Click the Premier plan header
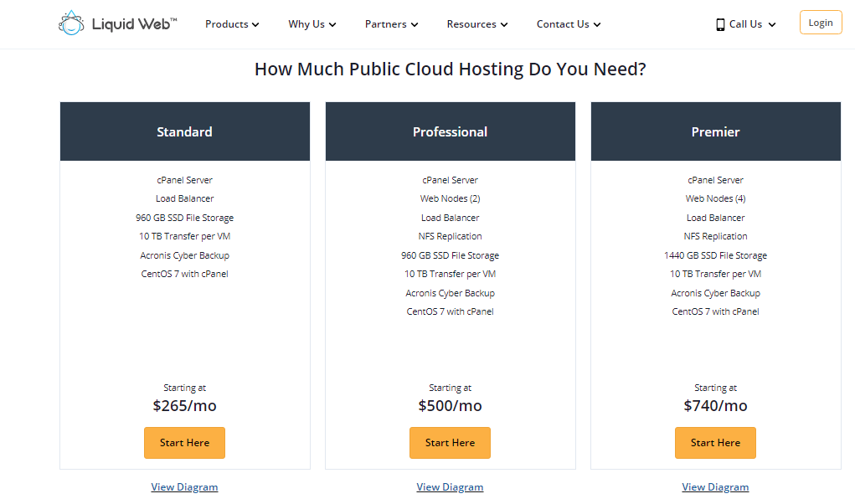The width and height of the screenshot is (855, 504). coord(716,131)
